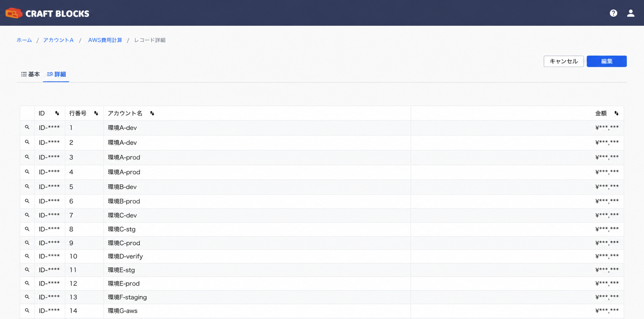The image size is (644, 319).
Task: Open AWS費用計算 breadcrumb link
Action: (x=105, y=40)
